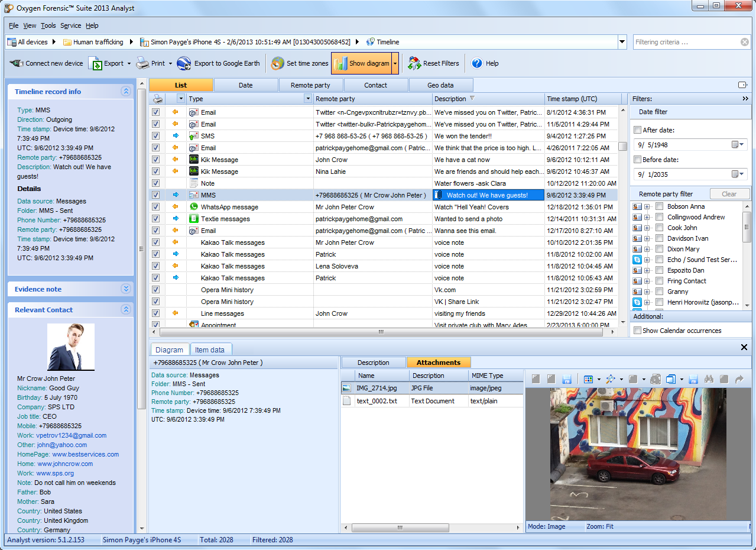Launch Export to Google Earth
Image resolution: width=756 pixels, height=550 pixels.
click(x=218, y=63)
